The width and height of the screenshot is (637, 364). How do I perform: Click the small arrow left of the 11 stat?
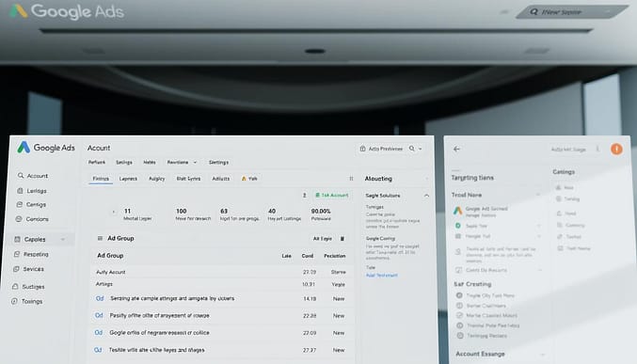113,212
